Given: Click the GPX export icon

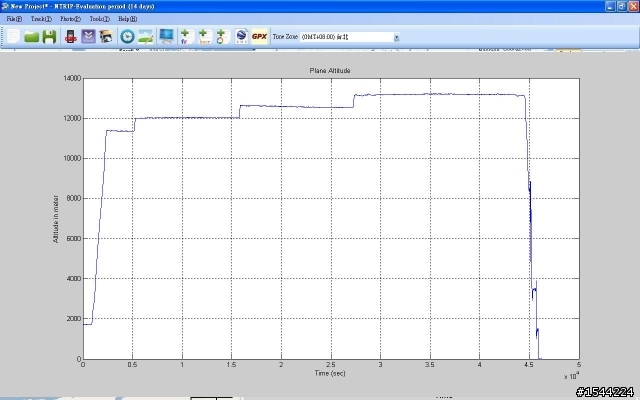Looking at the screenshot, I should coord(260,36).
